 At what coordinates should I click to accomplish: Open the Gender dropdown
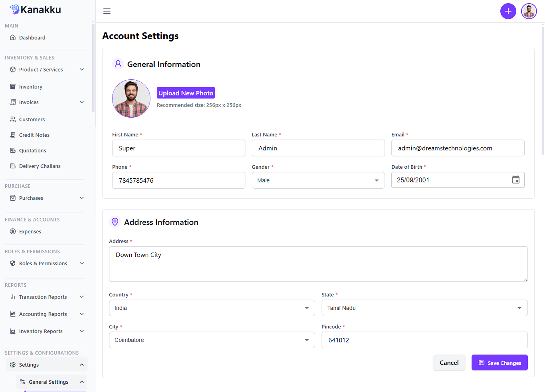tap(318, 180)
